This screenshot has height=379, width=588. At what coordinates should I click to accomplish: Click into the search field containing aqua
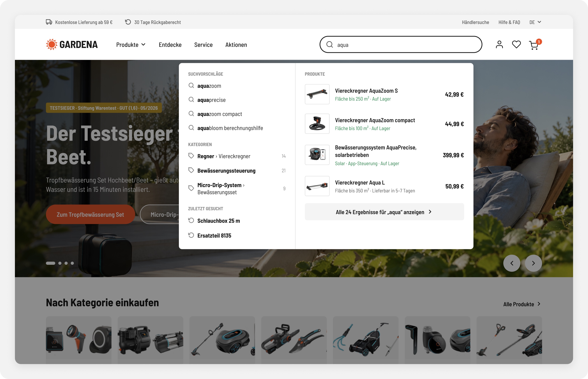[401, 45]
